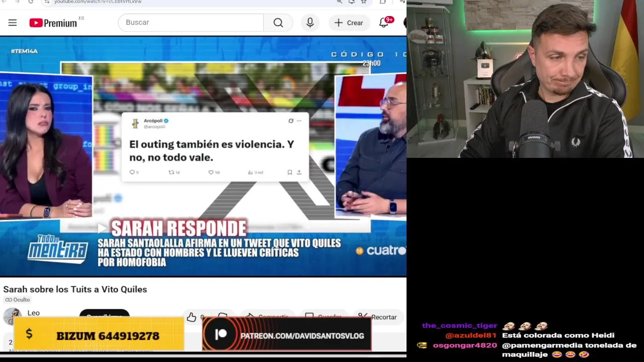The height and width of the screenshot is (362, 644).
Task: Like the video with thumbs-up icon
Action: coord(192,317)
